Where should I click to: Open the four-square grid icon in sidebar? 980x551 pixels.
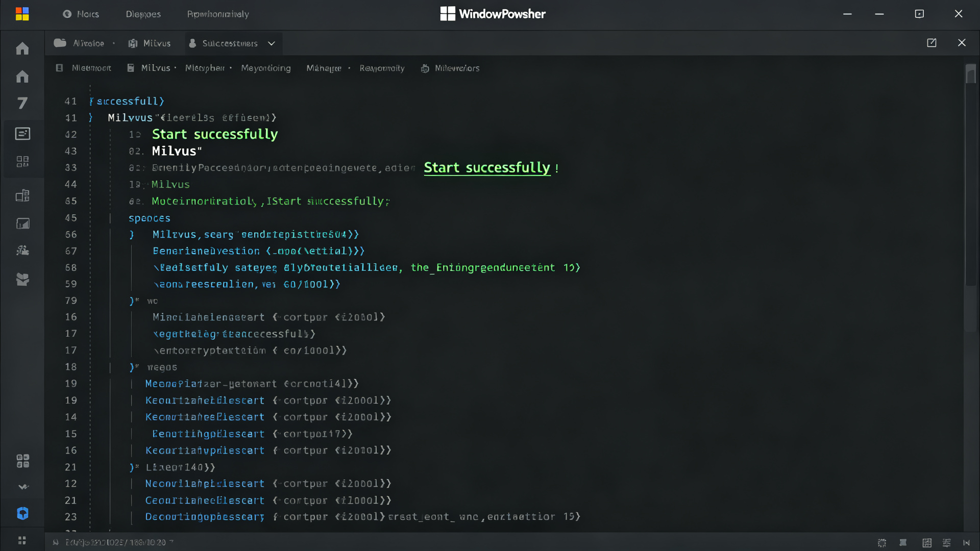(22, 162)
